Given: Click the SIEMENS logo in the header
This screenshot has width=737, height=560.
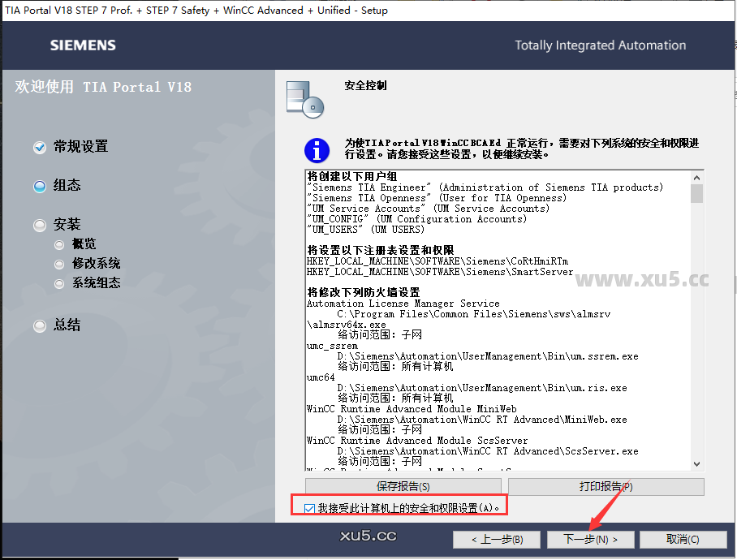Looking at the screenshot, I should (82, 45).
